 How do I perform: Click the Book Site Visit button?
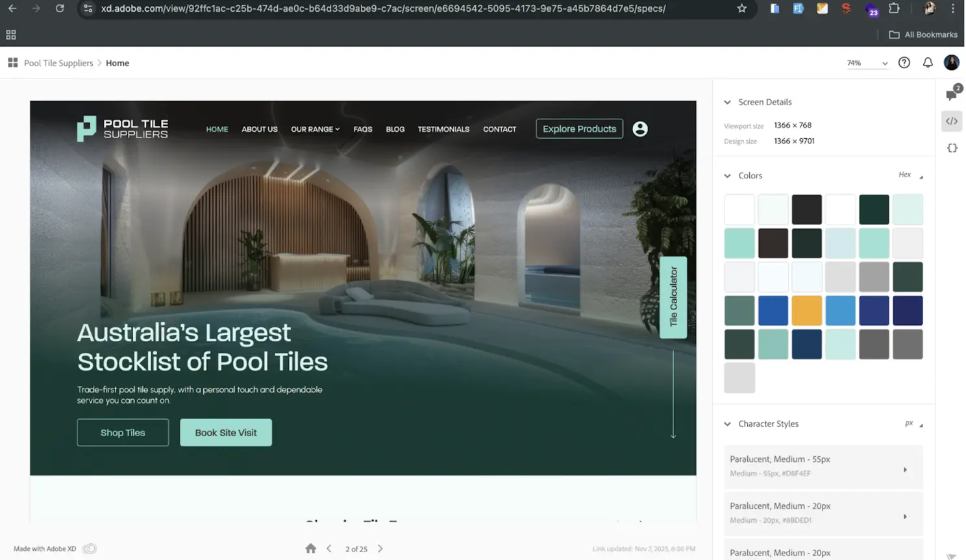(226, 433)
